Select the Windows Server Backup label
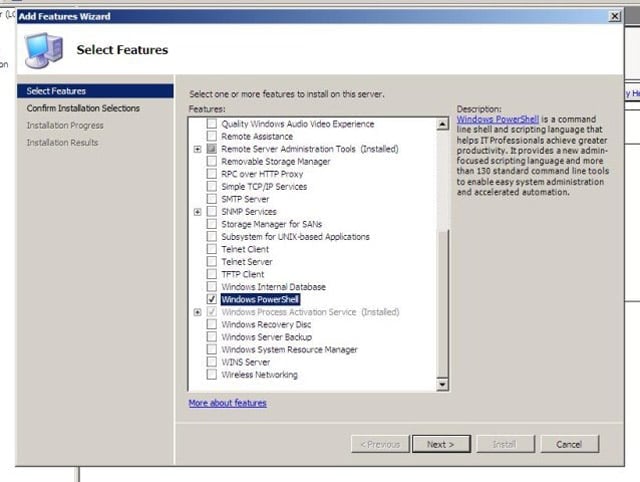The image size is (640, 482). 267,337
